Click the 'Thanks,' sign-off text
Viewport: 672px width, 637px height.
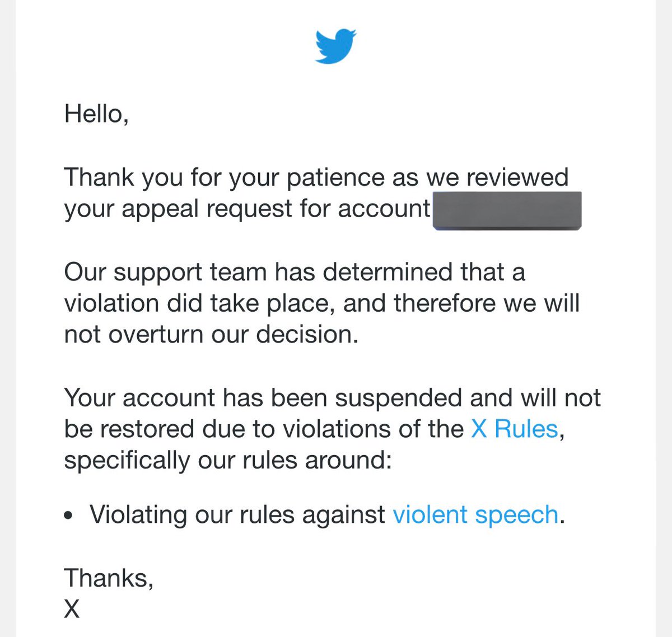point(109,578)
